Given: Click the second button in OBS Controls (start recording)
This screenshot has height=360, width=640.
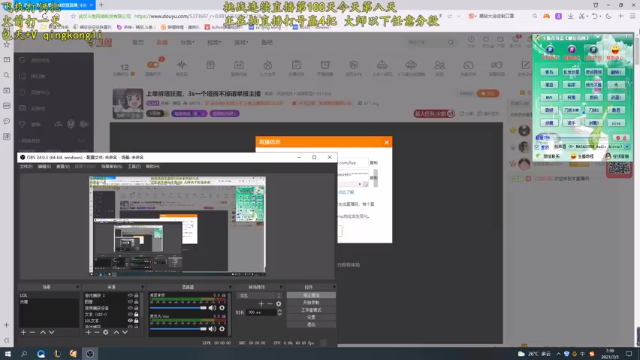Looking at the screenshot, I should tap(311, 302).
